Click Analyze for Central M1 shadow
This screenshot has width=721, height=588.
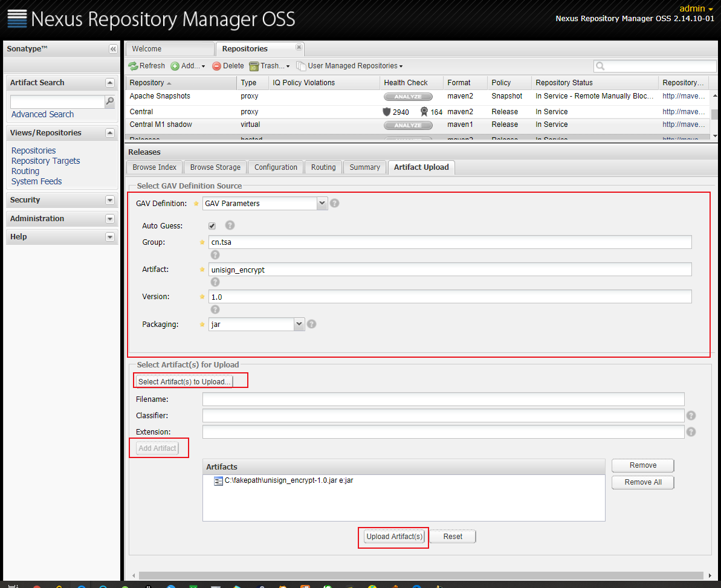click(x=408, y=125)
